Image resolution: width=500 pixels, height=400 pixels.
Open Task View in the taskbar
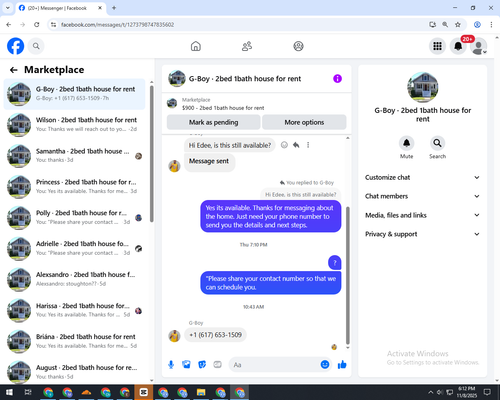pos(28,392)
